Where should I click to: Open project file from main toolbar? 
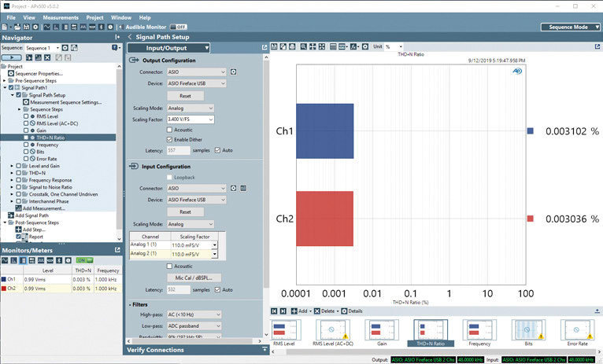click(17, 27)
